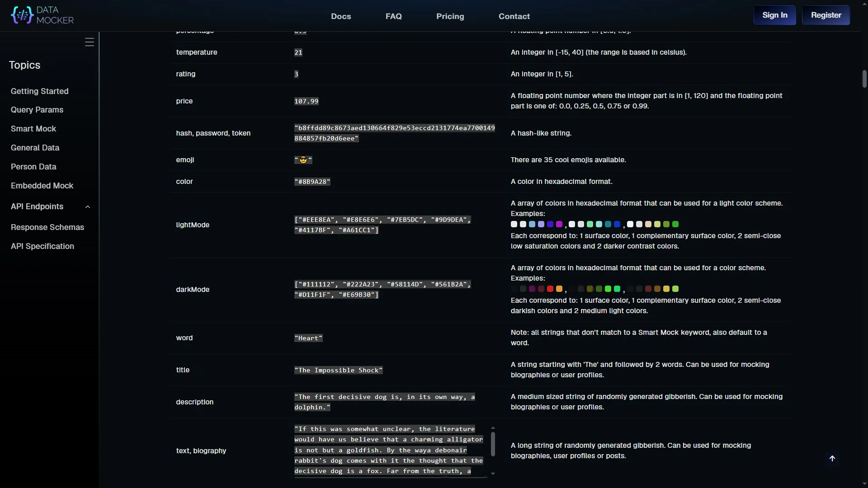Click the darkMode hex array example

(x=382, y=290)
